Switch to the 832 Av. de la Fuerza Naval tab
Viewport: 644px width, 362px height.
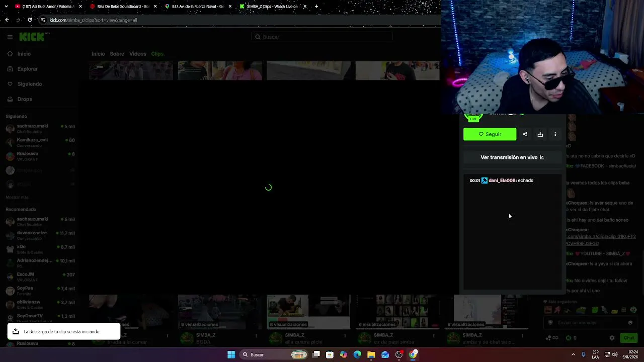[x=197, y=7]
